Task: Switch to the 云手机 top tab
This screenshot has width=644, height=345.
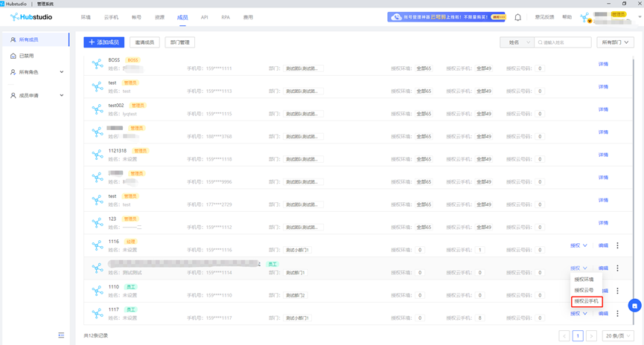Action: pos(111,17)
